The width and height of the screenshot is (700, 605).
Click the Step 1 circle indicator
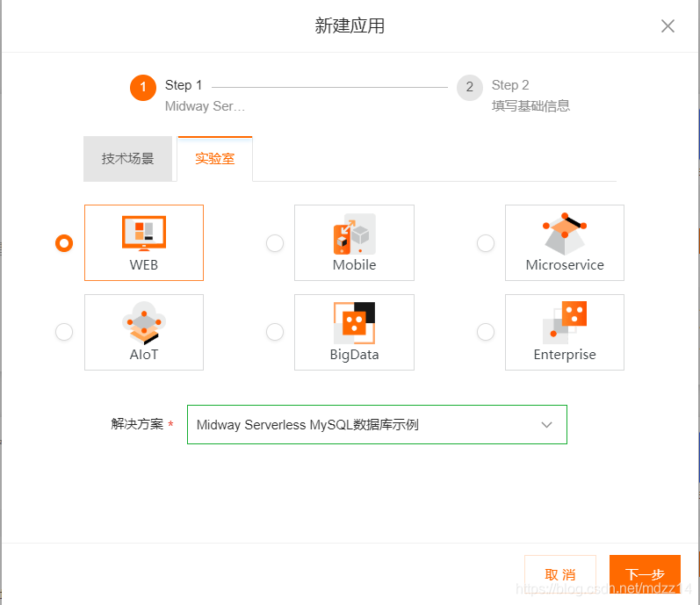point(143,88)
